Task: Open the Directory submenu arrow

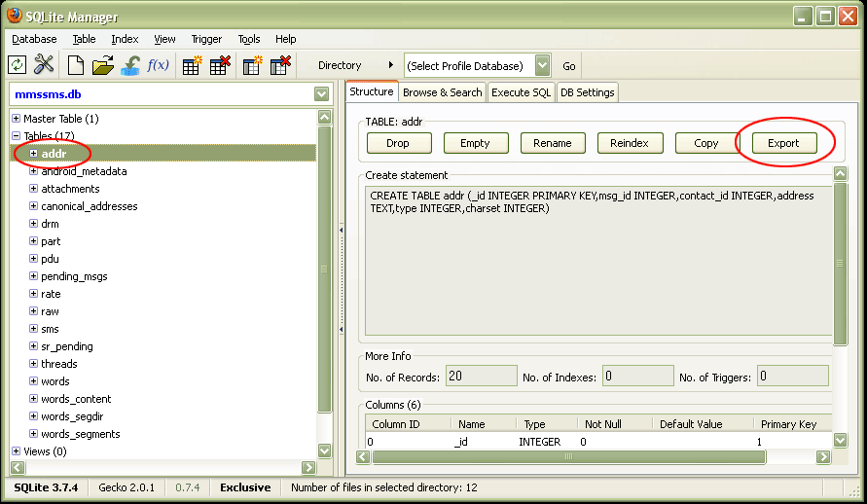Action: point(391,64)
